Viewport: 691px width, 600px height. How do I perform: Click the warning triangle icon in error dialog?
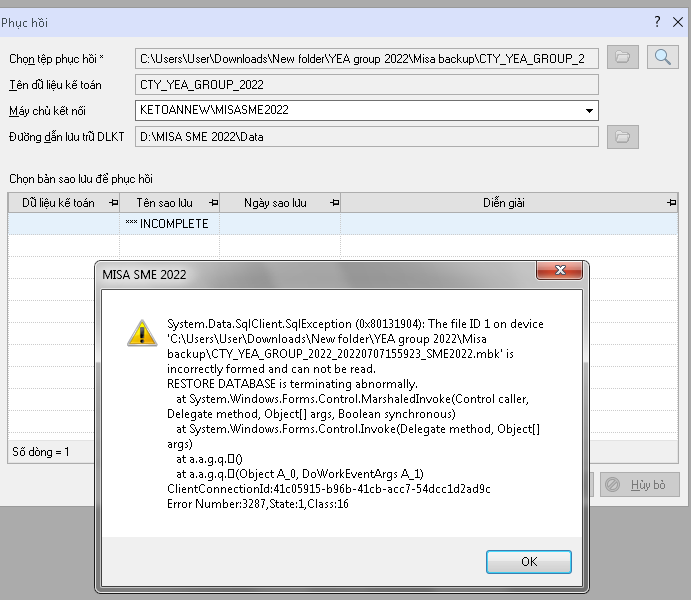tap(142, 333)
